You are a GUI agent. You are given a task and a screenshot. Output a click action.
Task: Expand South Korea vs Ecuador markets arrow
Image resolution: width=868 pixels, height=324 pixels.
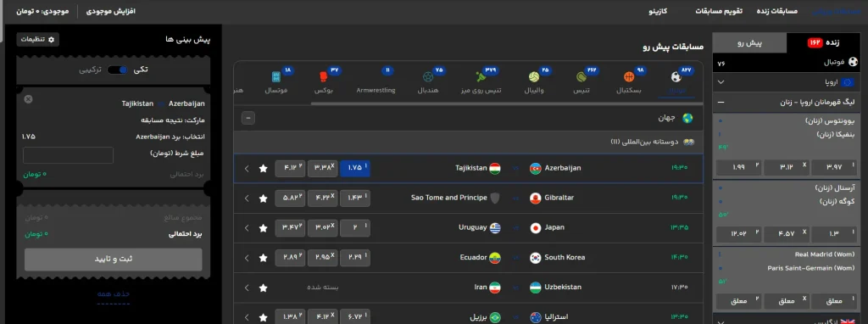[x=247, y=258]
